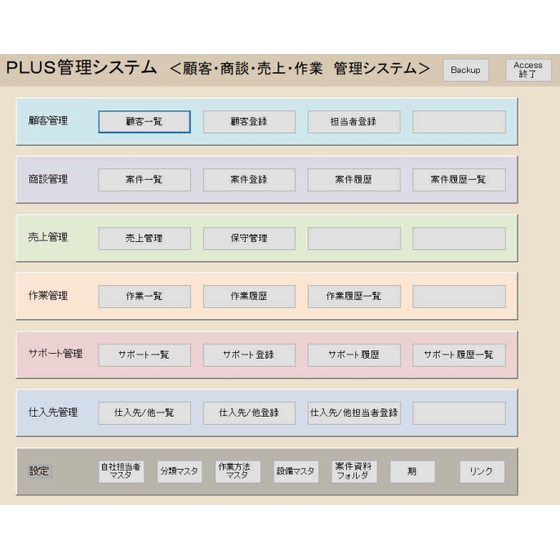The height and width of the screenshot is (560, 560).
Task: Open サポート一覧 support list
Action: [x=144, y=355]
